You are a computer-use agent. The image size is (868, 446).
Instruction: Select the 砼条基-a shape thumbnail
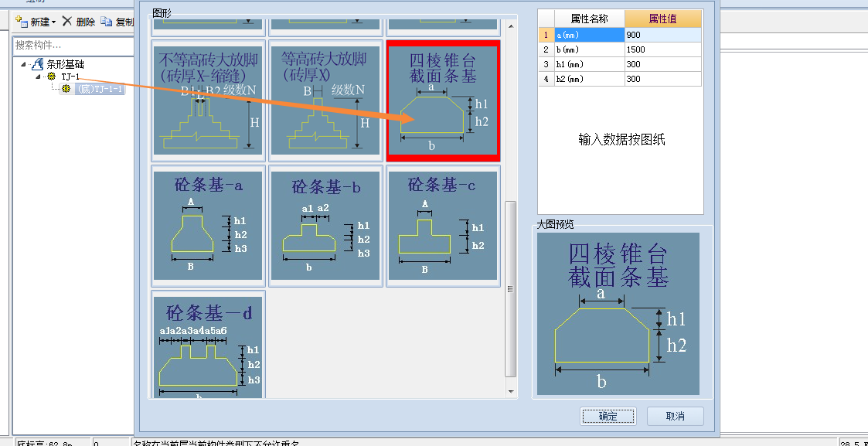pyautogui.click(x=208, y=226)
